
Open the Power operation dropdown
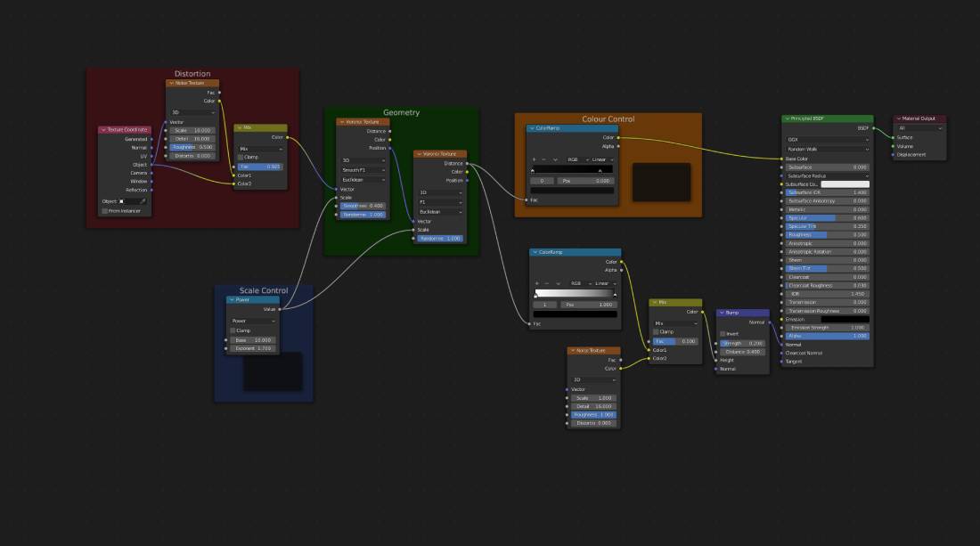click(253, 322)
